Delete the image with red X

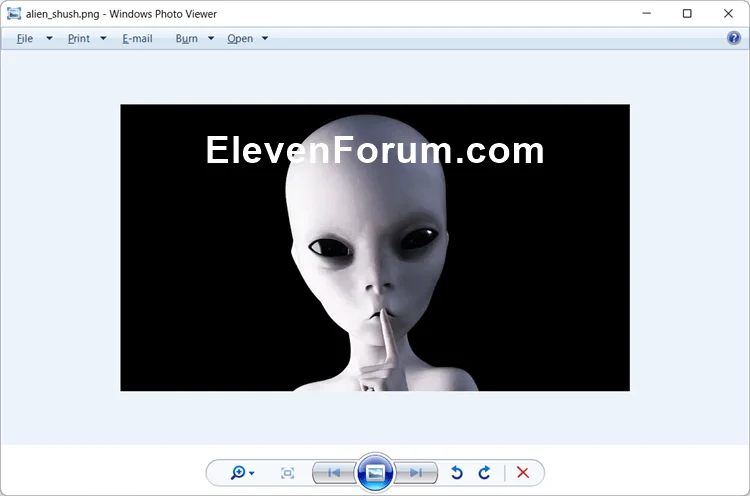[x=523, y=473]
